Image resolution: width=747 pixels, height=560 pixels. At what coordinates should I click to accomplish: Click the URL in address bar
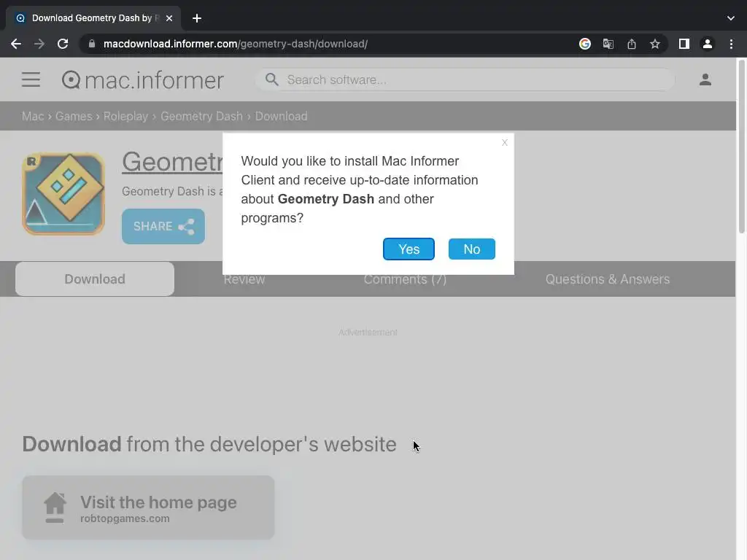coord(236,44)
